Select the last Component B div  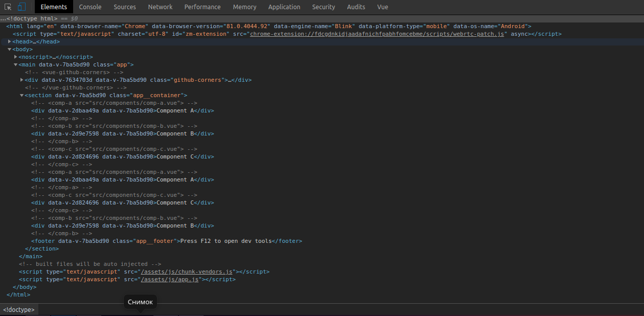point(122,225)
